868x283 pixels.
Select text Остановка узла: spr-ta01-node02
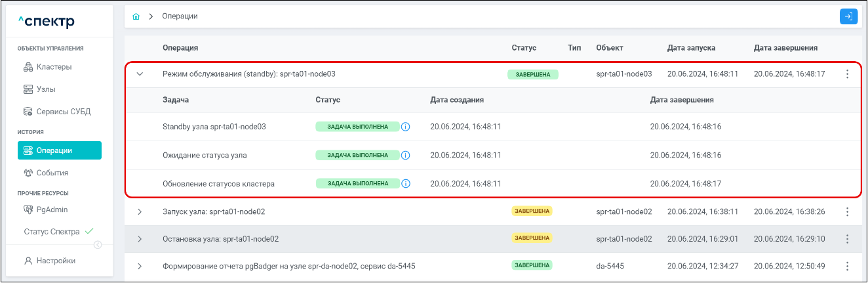pyautogui.click(x=221, y=239)
